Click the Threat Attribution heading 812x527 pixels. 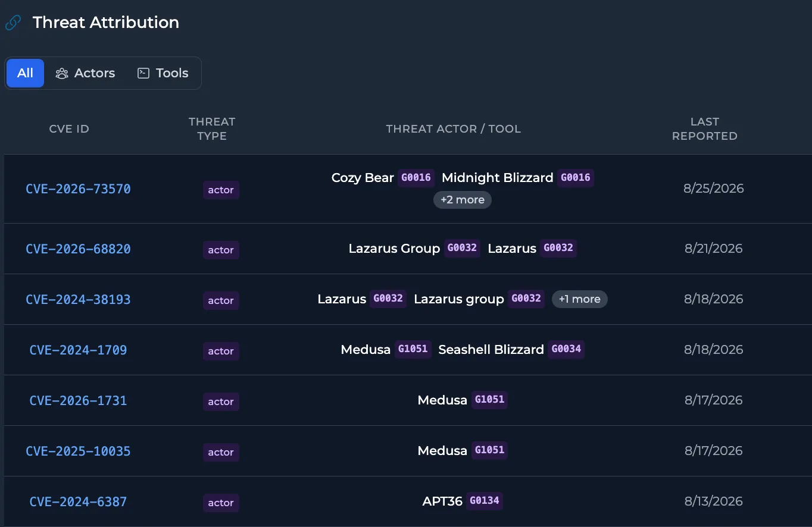click(x=106, y=23)
